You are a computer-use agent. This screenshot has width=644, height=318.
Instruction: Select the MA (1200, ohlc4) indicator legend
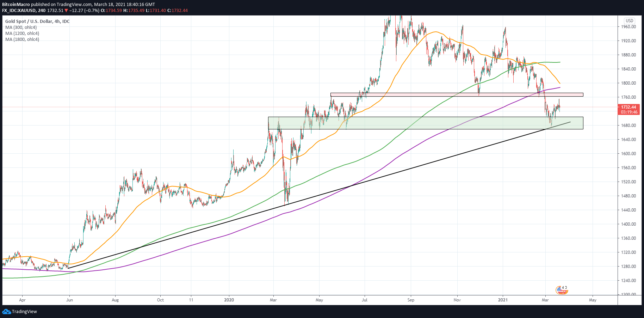[22, 33]
